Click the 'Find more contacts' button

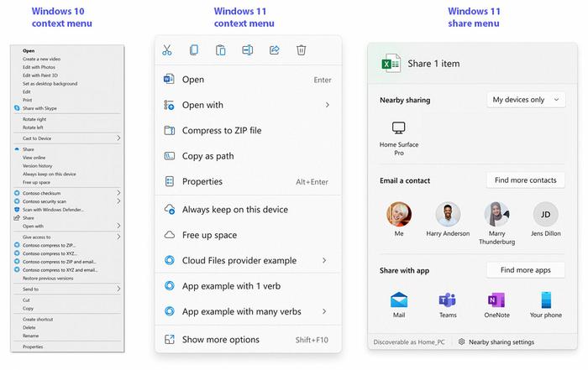coord(526,180)
